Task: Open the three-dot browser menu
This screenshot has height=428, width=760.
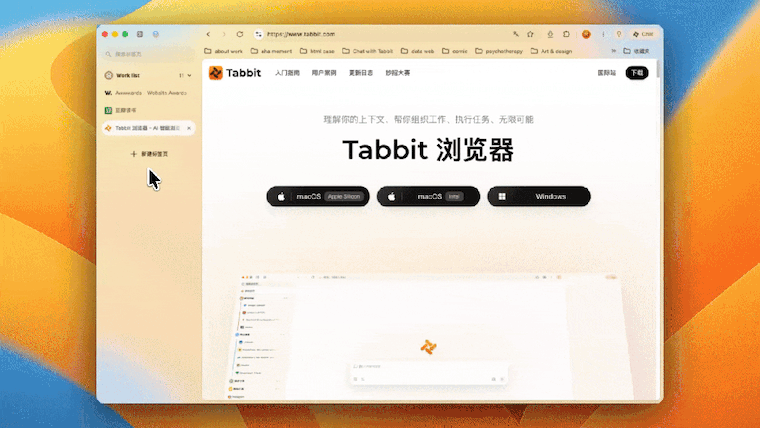Action: coord(603,34)
